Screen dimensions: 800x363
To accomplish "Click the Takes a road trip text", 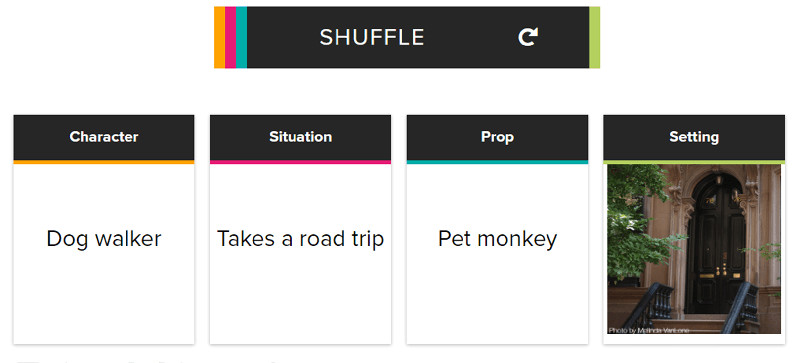I will (x=301, y=239).
